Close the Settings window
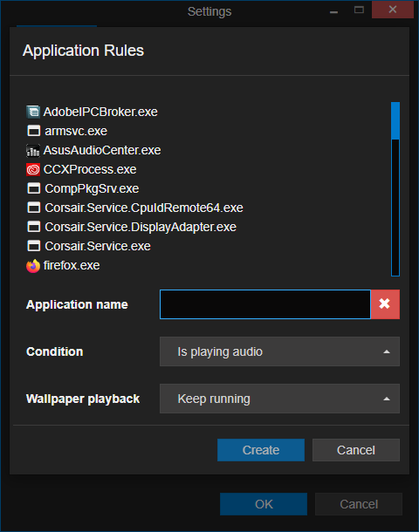Screen dimensions: 419x532 (x=393, y=10)
